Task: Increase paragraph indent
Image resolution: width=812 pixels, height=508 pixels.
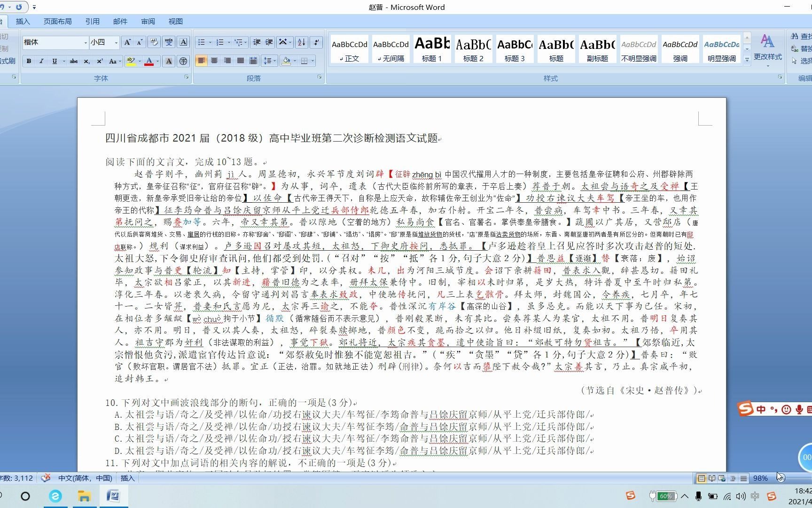Action: click(269, 42)
